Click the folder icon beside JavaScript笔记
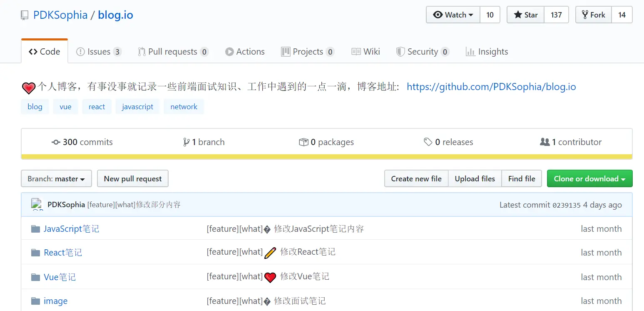This screenshot has width=644, height=311. (35, 229)
